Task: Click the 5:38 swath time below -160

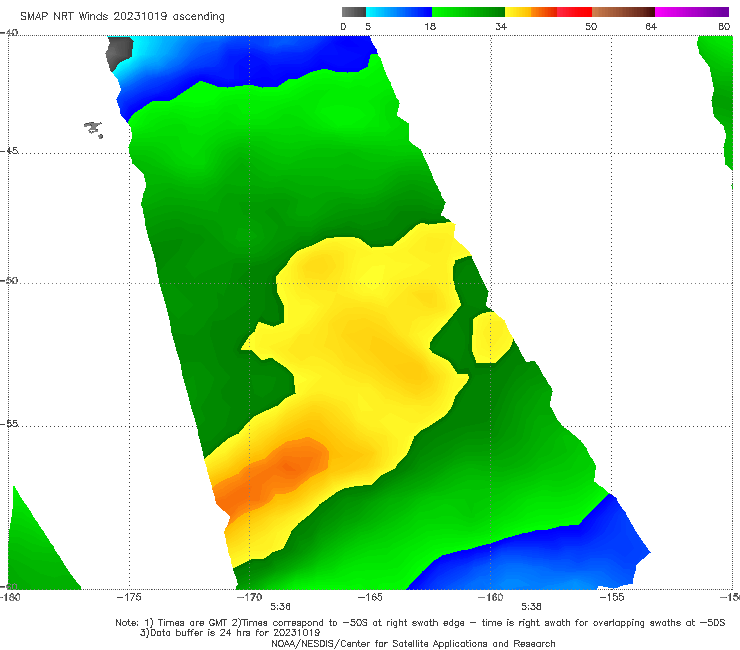Action: [x=531, y=607]
